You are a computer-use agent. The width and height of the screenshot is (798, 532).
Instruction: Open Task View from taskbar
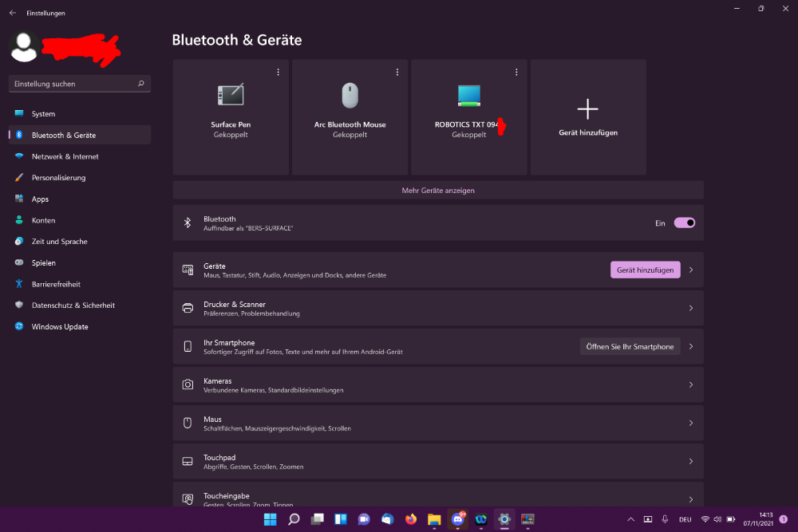[317, 519]
